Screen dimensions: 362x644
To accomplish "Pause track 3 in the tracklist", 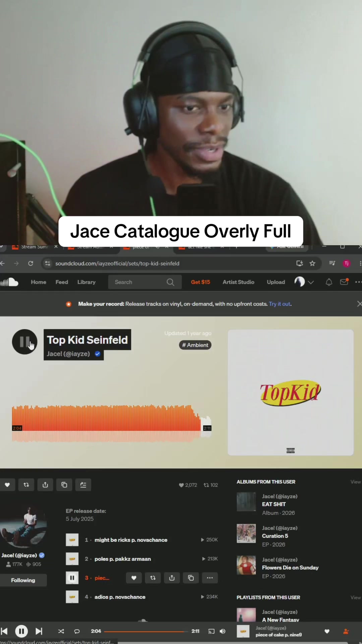I will point(72,578).
